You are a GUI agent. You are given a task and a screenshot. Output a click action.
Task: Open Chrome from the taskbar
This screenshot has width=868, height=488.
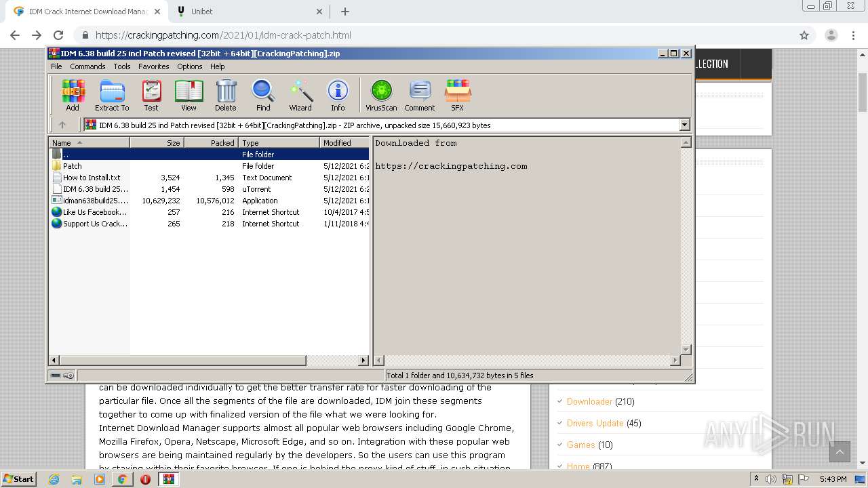[x=122, y=479]
